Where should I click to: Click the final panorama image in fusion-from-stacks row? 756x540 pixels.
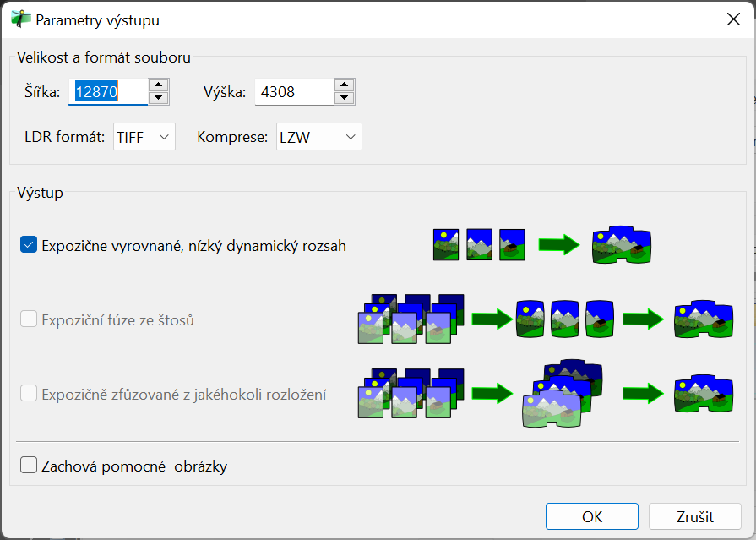pyautogui.click(x=704, y=319)
